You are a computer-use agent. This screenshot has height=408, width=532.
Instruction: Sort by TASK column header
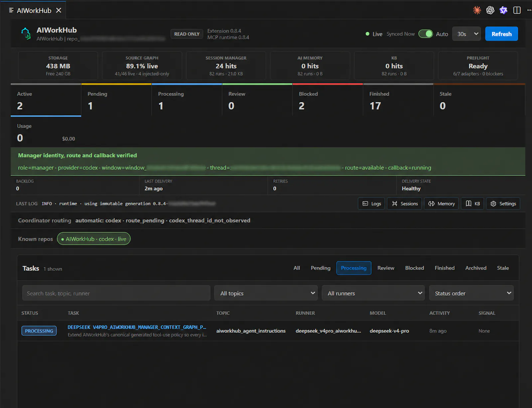[x=73, y=313]
